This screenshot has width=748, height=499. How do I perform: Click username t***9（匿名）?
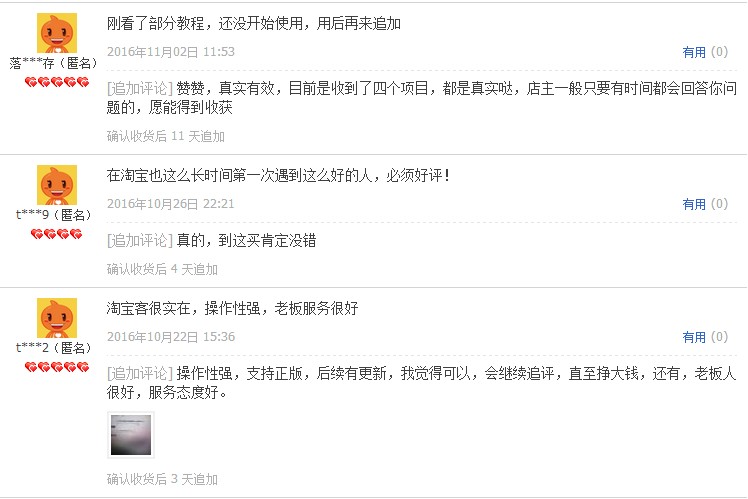[x=53, y=215]
